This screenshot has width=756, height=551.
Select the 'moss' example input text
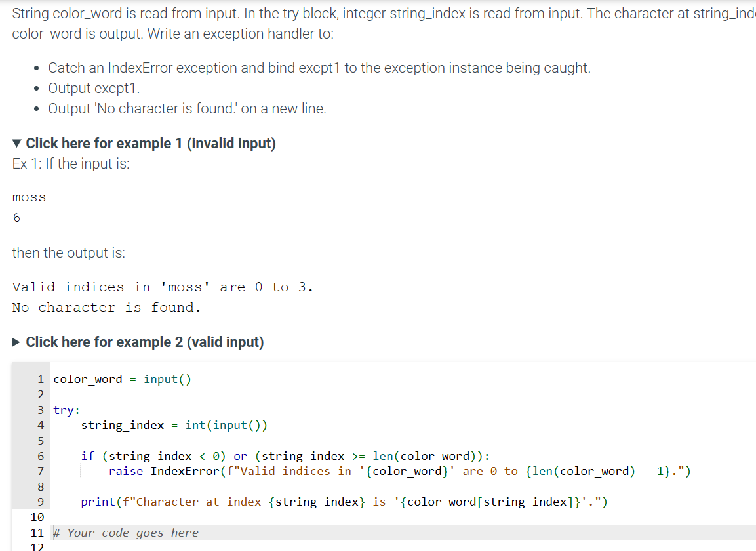pos(28,197)
